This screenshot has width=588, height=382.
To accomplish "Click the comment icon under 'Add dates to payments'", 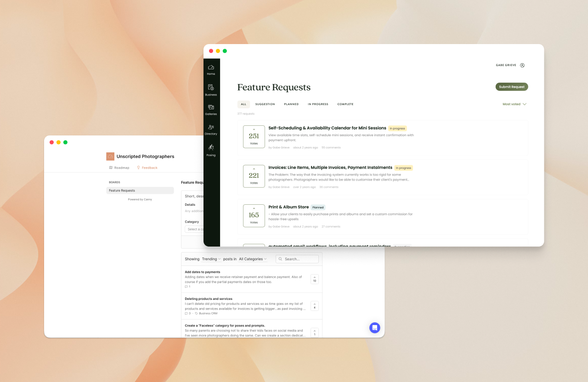I will 186,286.
